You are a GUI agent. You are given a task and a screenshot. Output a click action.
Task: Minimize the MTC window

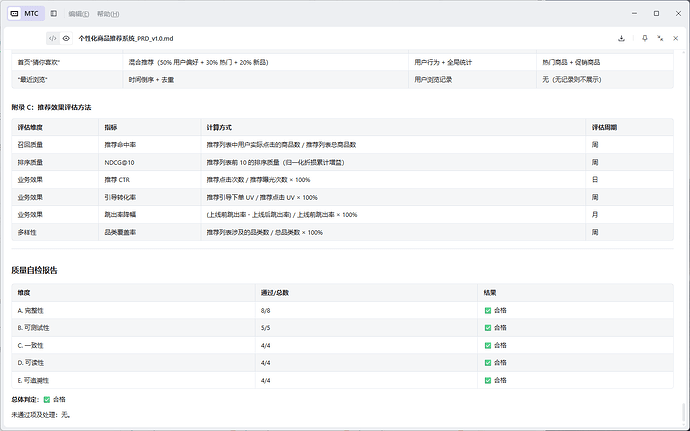(x=635, y=14)
